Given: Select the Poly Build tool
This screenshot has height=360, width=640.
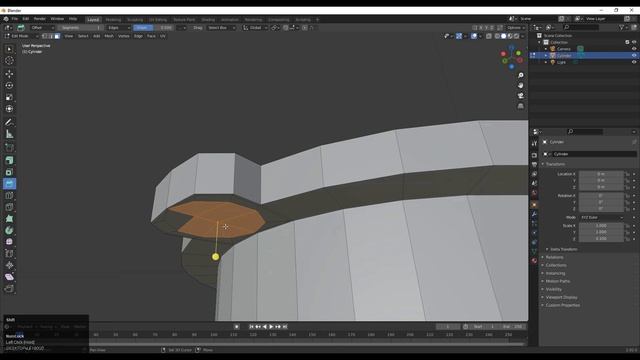Looking at the screenshot, I should click(9, 218).
